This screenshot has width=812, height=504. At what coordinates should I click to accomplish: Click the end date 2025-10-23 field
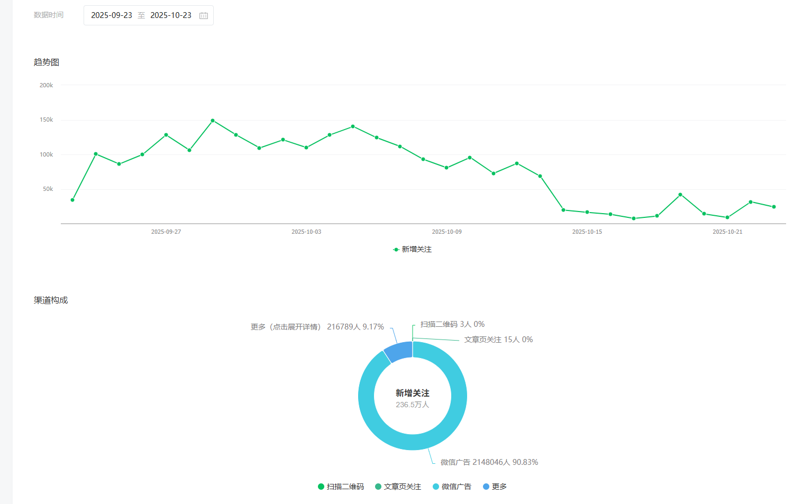(171, 15)
